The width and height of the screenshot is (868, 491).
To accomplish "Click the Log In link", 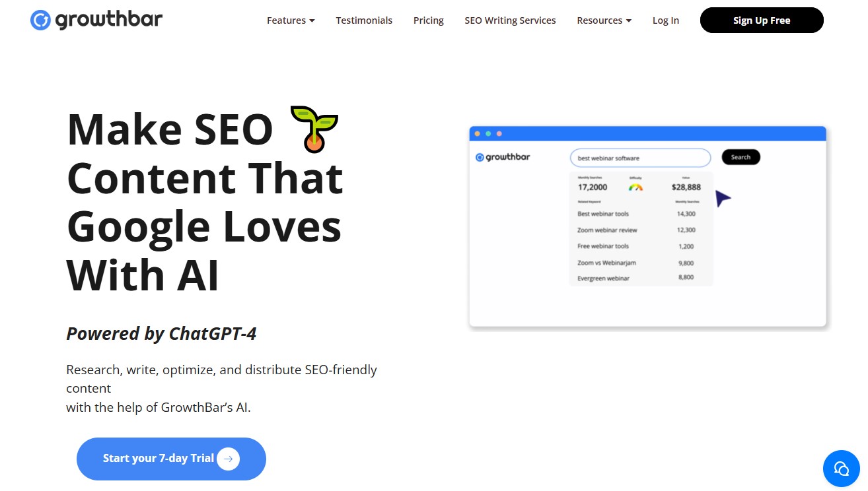I will [666, 20].
